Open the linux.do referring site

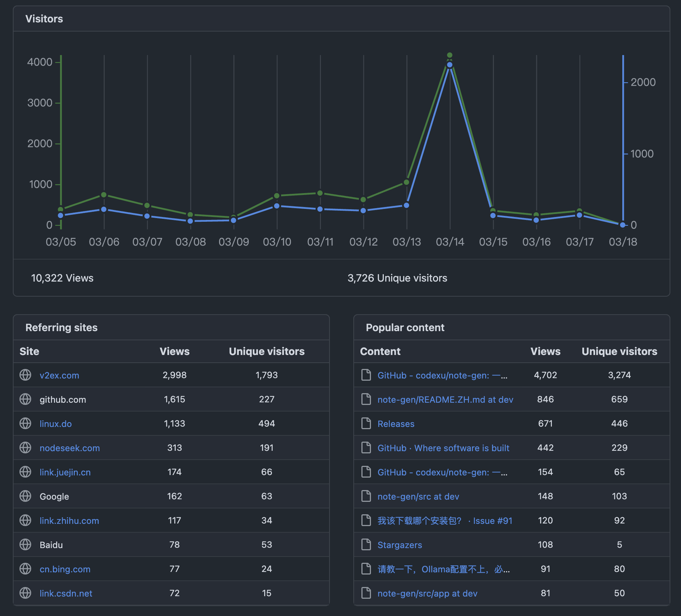pyautogui.click(x=55, y=424)
